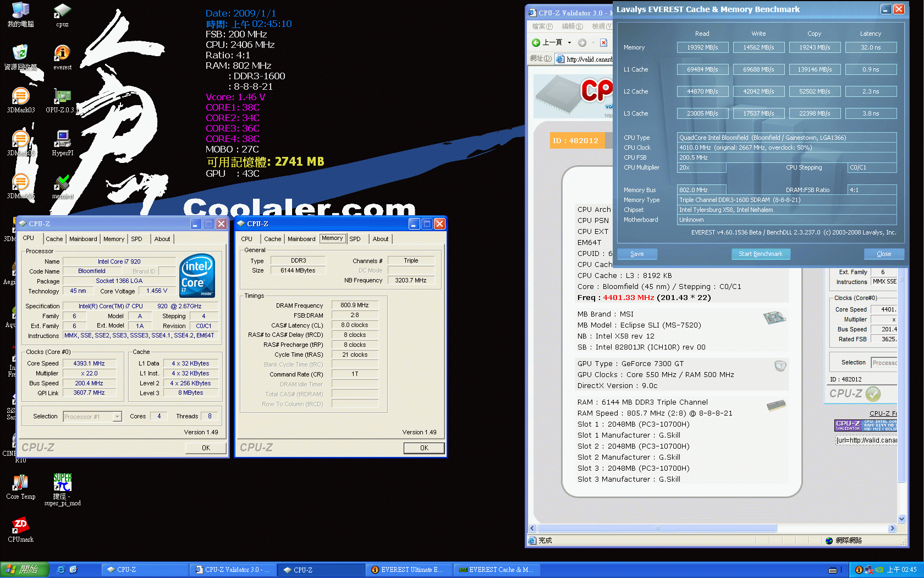Click the taskbar clock 上午 02:45
924x578 pixels.
902,570
